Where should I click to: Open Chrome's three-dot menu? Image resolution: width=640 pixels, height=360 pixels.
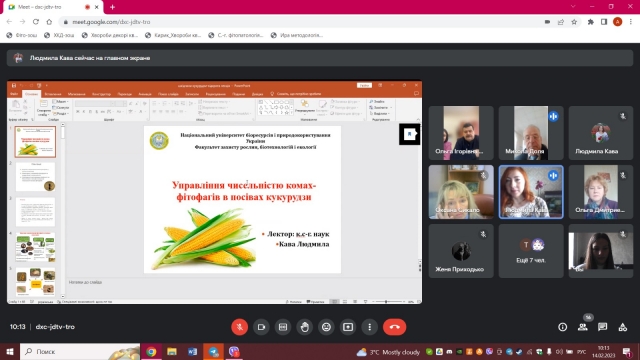tap(631, 22)
